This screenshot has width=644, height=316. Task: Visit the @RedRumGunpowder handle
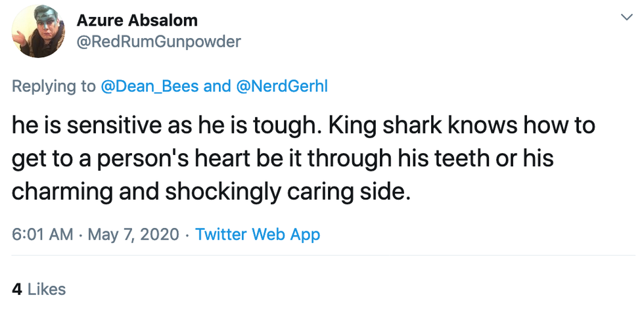point(159,42)
